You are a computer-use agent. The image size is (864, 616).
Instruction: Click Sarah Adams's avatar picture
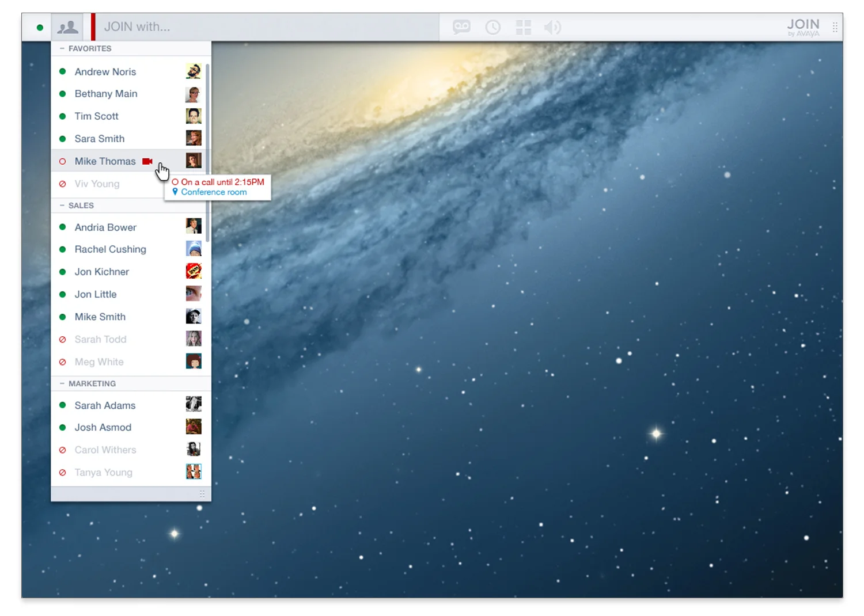tap(194, 404)
